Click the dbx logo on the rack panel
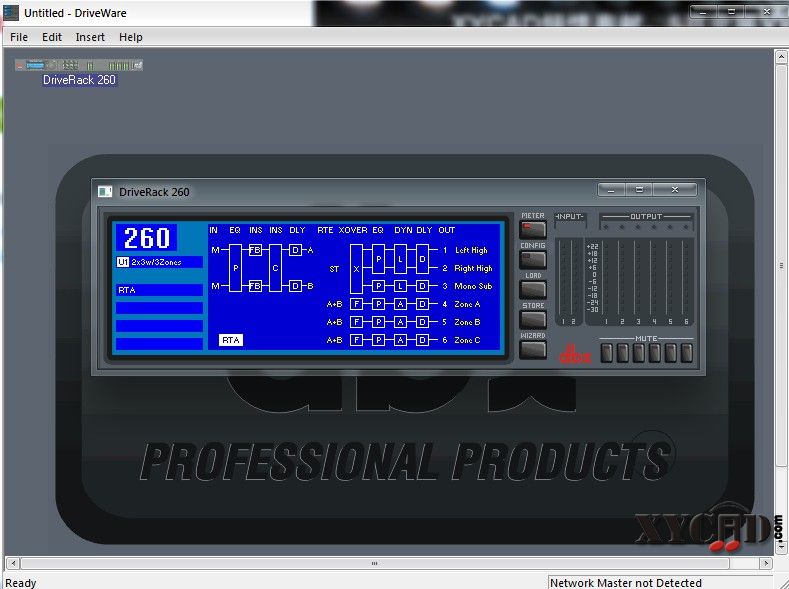Screen dimensions: 789x589 click(x=575, y=353)
